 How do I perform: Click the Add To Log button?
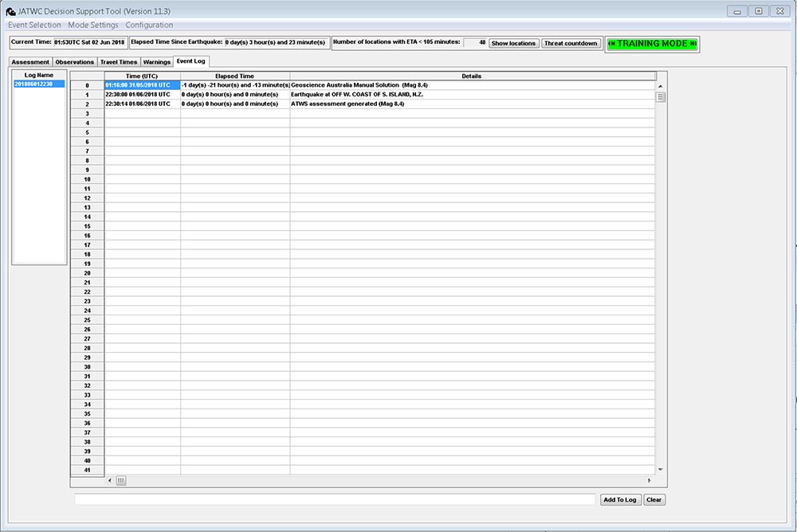pos(620,500)
